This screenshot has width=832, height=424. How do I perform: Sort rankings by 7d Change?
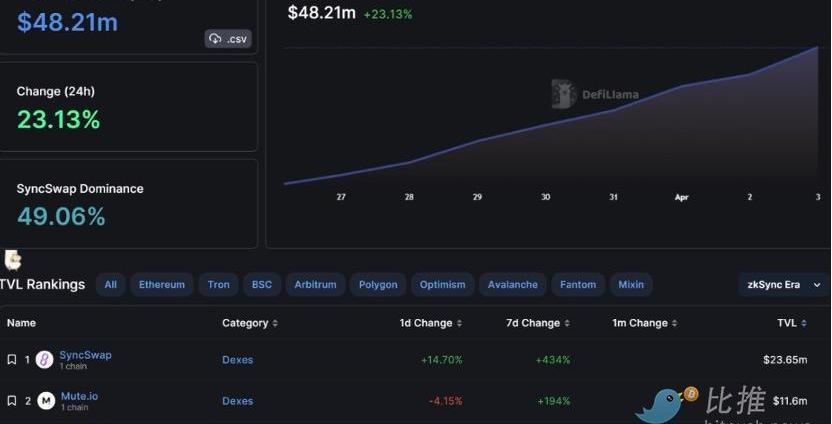[x=567, y=324]
